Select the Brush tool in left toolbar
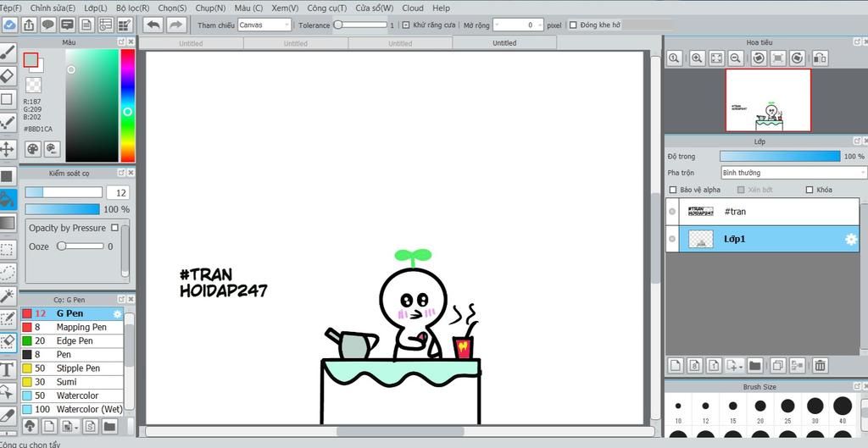The width and height of the screenshot is (868, 448). coord(7,53)
